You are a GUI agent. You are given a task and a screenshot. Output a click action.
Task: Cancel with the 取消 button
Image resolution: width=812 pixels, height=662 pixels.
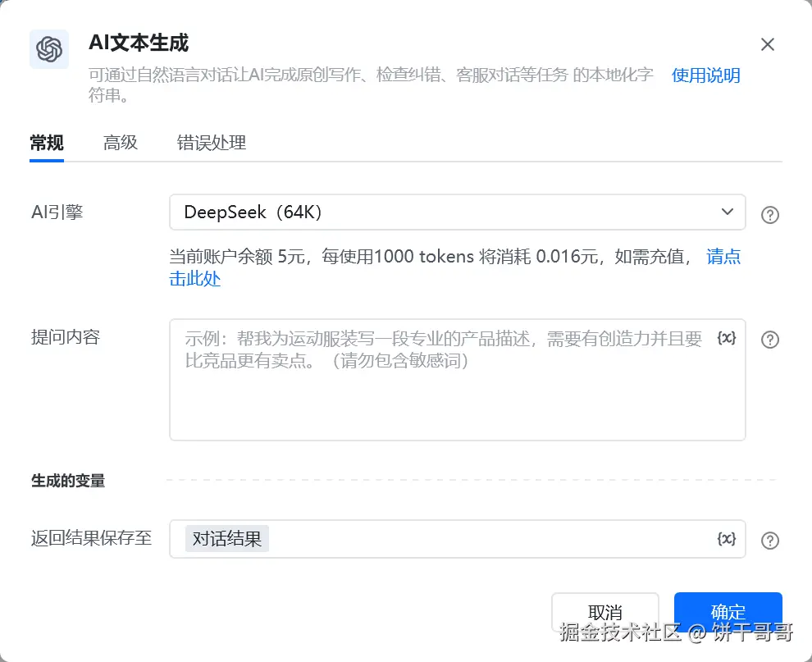click(604, 612)
